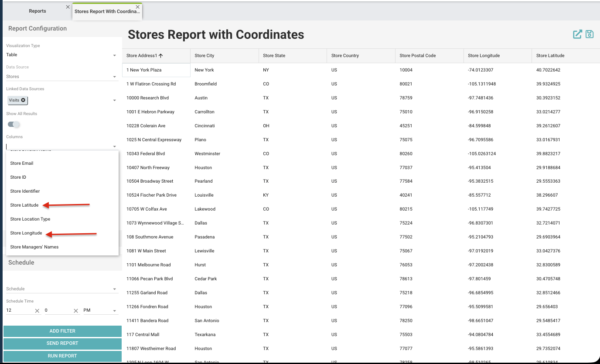The width and height of the screenshot is (600, 364).
Task: Select the 11255 Garland Road address
Action: 156,293
